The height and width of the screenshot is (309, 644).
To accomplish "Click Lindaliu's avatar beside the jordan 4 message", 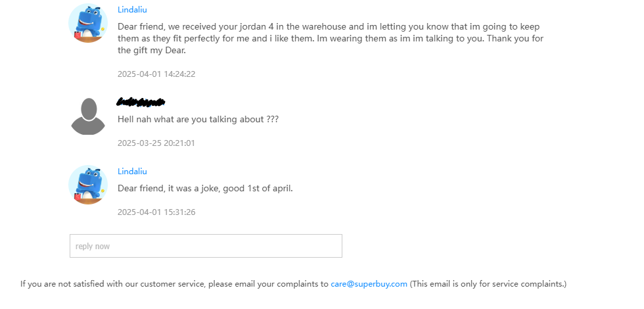I will pyautogui.click(x=87, y=23).
